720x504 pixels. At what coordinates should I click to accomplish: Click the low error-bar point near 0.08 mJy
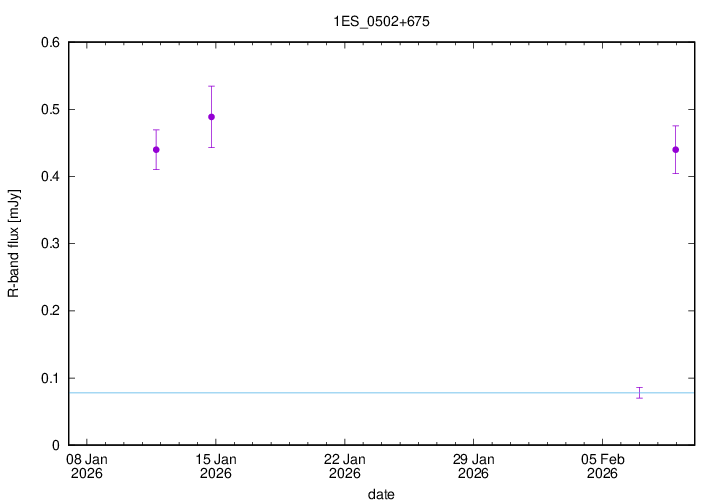pyautogui.click(x=640, y=392)
